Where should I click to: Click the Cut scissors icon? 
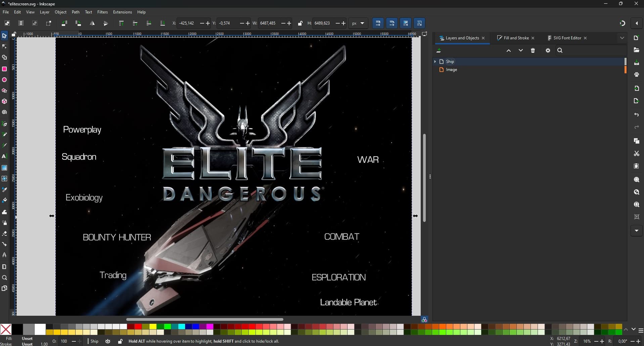click(x=636, y=154)
